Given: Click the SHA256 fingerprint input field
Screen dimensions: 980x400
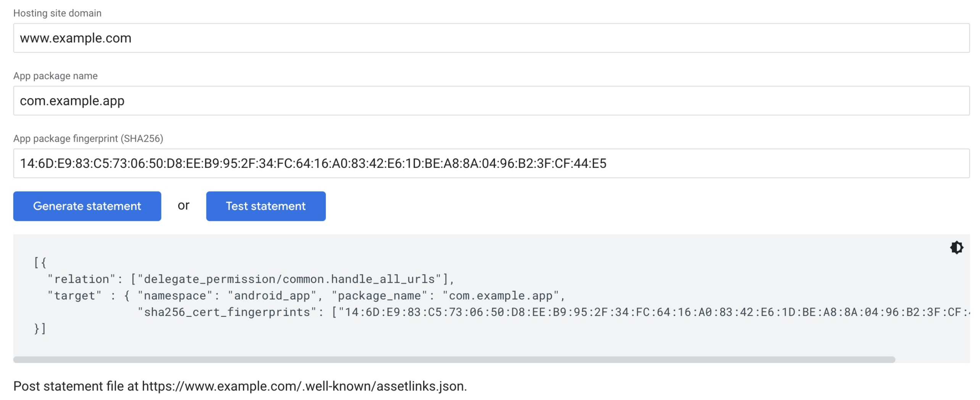Looking at the screenshot, I should click(x=491, y=163).
